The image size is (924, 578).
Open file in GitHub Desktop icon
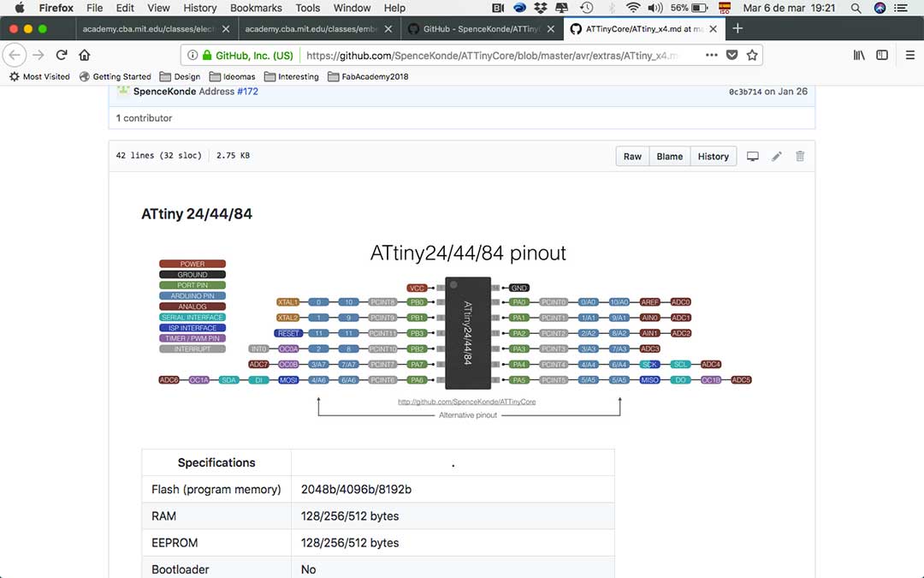[x=753, y=157]
